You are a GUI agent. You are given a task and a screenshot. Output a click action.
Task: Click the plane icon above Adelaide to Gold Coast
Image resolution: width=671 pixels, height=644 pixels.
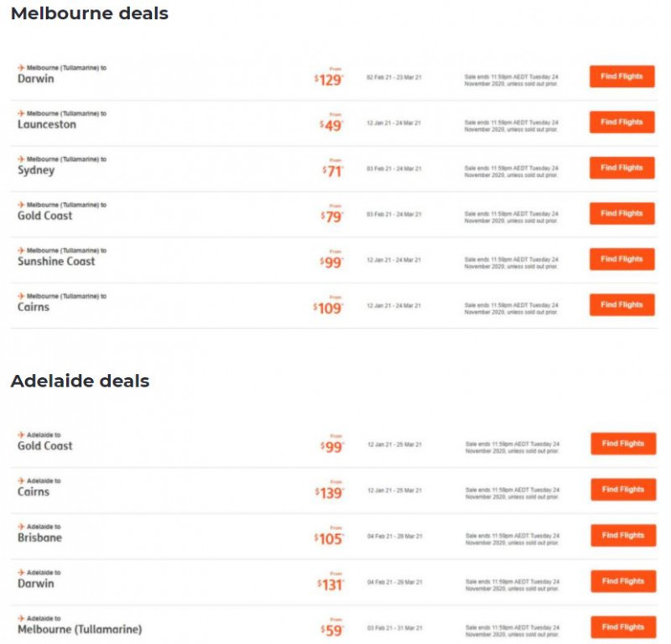coord(21,435)
